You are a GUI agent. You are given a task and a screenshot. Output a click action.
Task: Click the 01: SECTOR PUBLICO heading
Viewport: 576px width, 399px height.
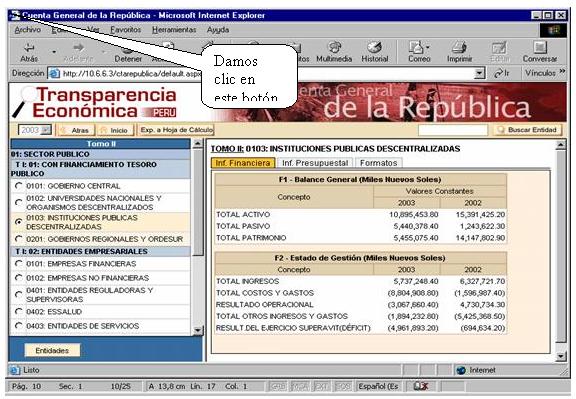[101, 154]
